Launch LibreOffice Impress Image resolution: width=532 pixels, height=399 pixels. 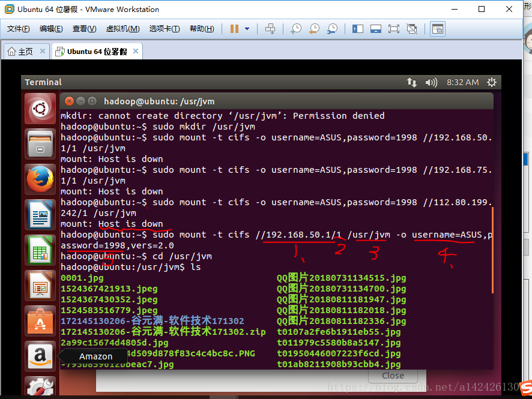point(40,286)
